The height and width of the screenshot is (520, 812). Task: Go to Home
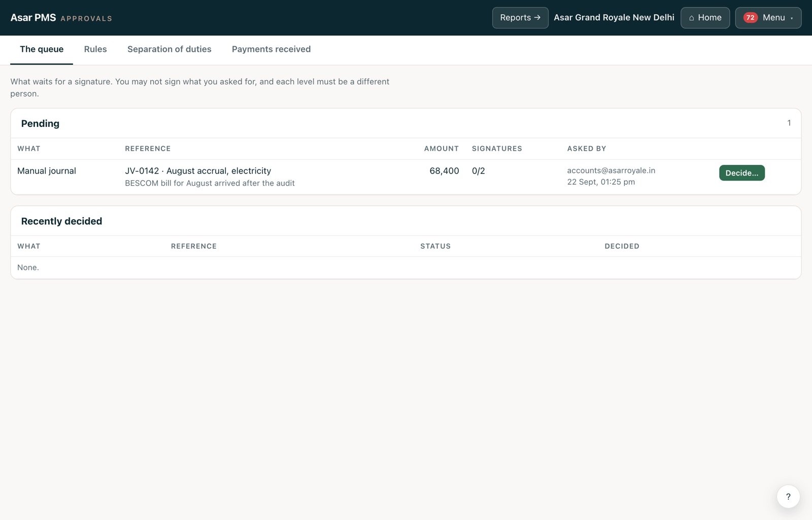pos(705,18)
